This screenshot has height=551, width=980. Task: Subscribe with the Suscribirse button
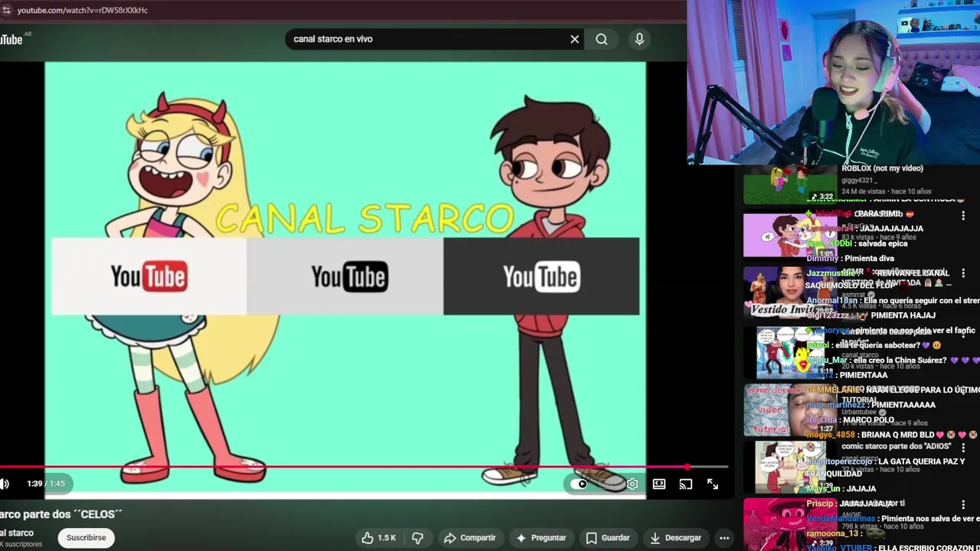pyautogui.click(x=86, y=537)
